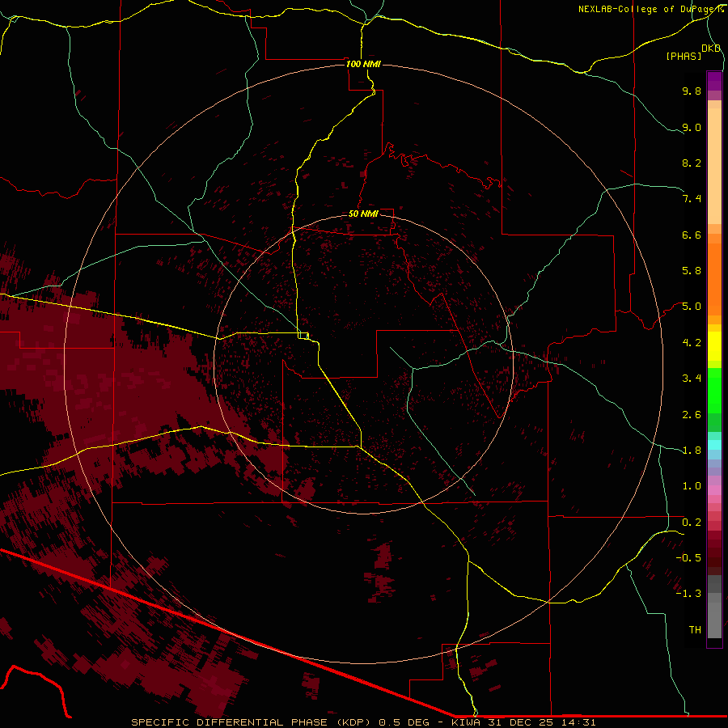728x728 pixels.
Task: Click the -0.5 value on color scale
Action: 688,558
